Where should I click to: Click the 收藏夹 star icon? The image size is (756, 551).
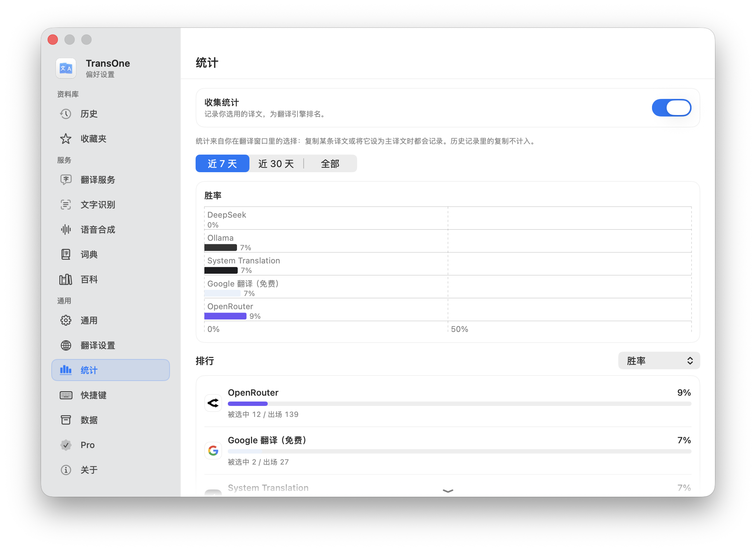(66, 139)
